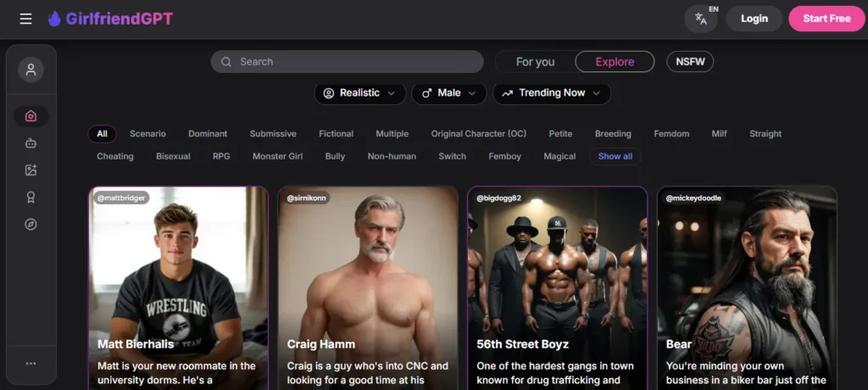This screenshot has width=868, height=390.
Task: Expand the Male gender dropdown
Action: pos(449,93)
